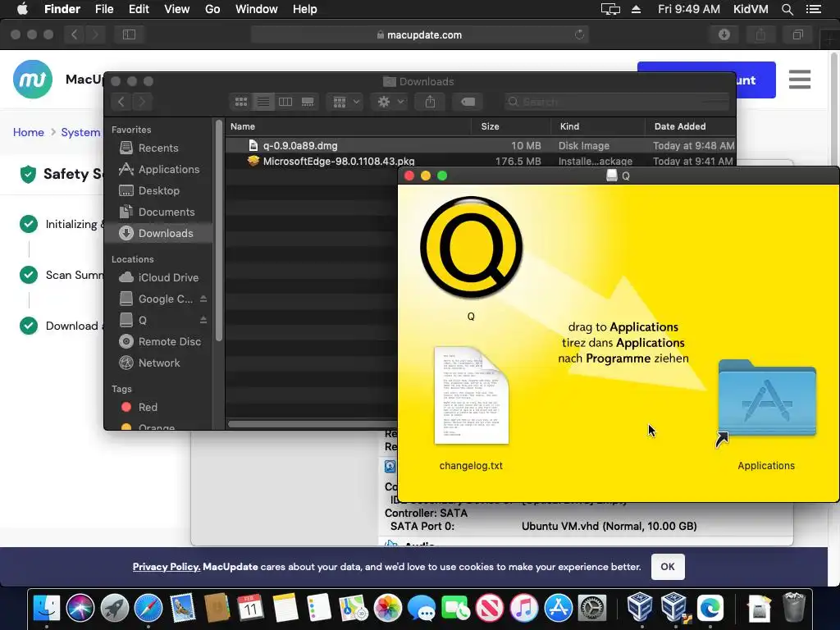Follow the Home breadcrumb link

point(29,132)
